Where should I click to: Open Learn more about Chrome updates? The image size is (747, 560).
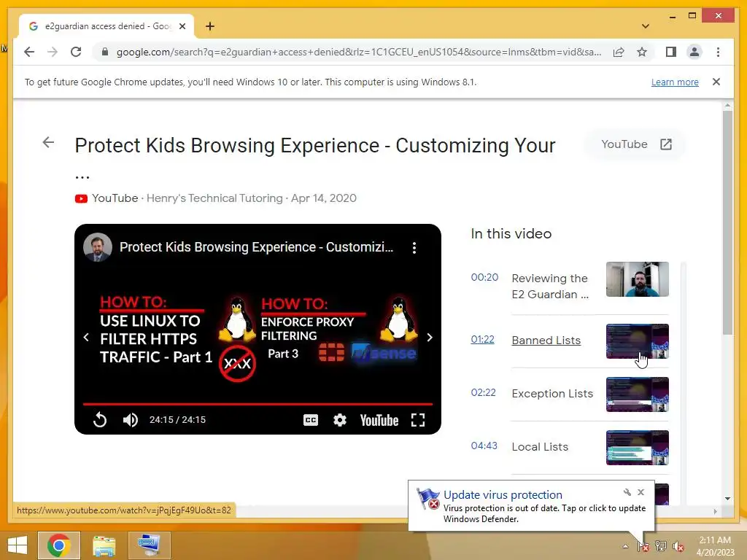[675, 82]
